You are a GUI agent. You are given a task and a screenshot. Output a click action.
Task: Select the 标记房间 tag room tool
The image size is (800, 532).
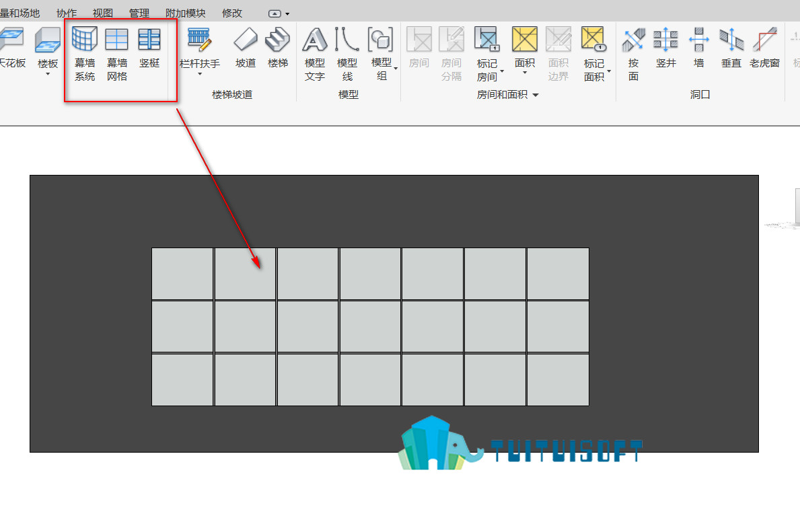click(x=487, y=54)
